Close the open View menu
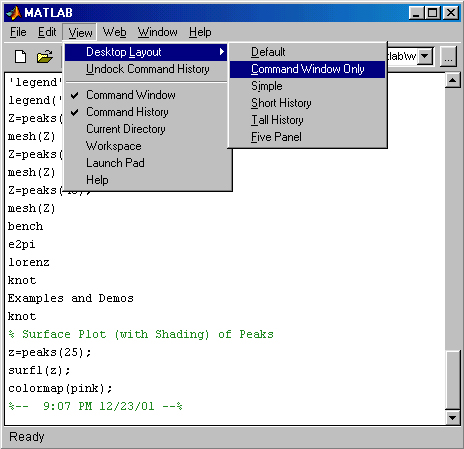Screen dimensions: 464x449 [80, 32]
